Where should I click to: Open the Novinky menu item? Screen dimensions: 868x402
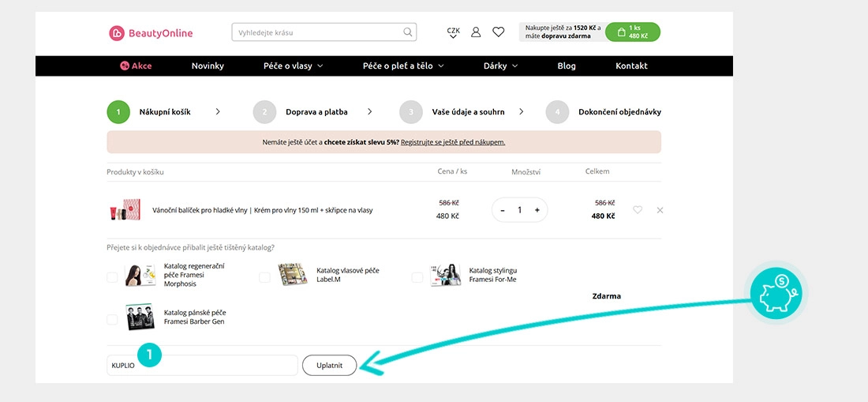(x=208, y=66)
